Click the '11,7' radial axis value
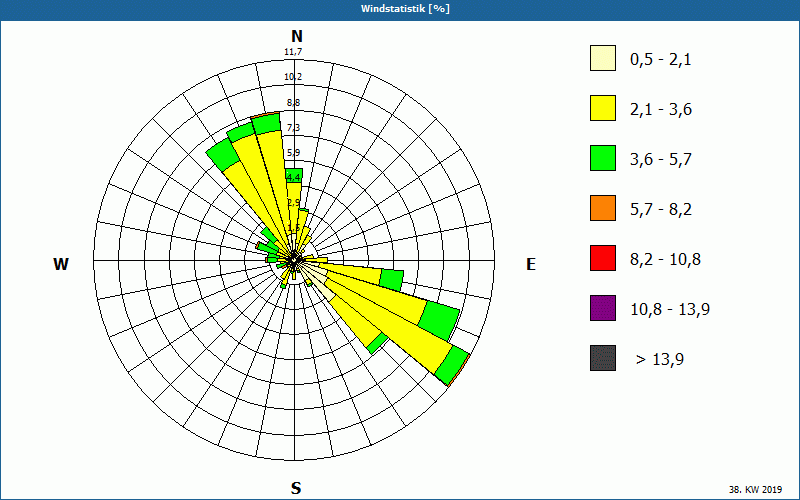Viewport: 800px width, 500px height. (x=293, y=52)
